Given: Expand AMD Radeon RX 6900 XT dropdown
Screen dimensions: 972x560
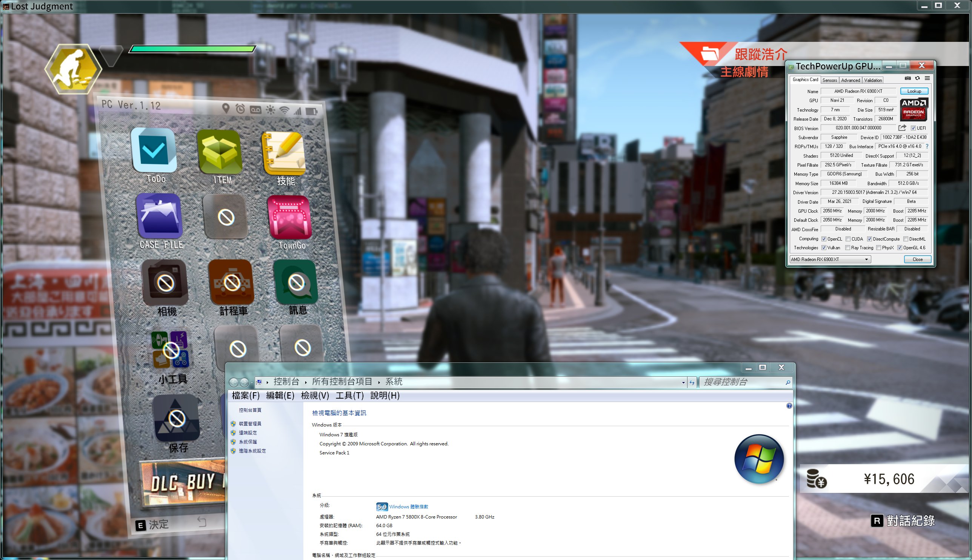Looking at the screenshot, I should [x=866, y=259].
